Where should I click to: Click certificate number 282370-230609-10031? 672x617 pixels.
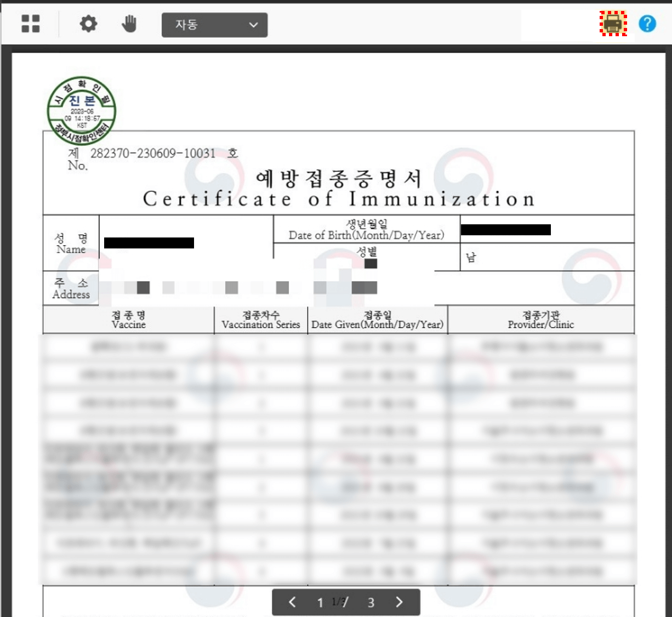(x=153, y=154)
